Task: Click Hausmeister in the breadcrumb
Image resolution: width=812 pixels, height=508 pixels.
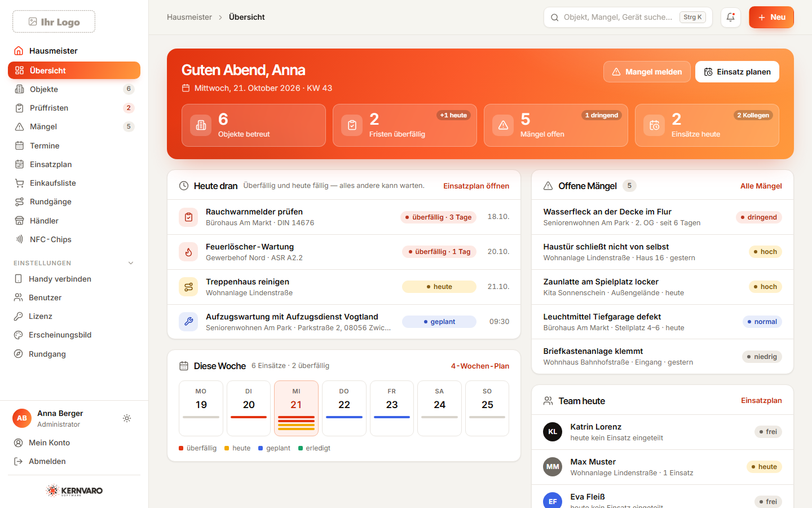Action: click(x=189, y=17)
